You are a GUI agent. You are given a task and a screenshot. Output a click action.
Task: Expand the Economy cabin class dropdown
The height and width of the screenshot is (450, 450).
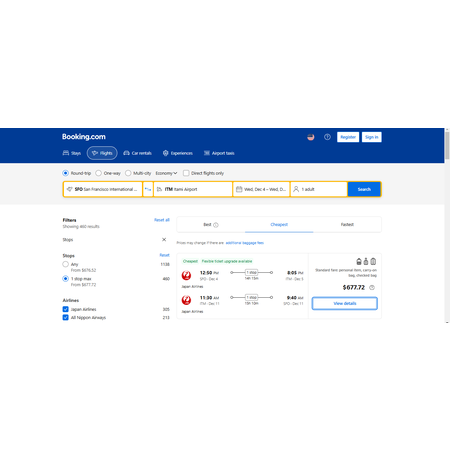point(166,173)
